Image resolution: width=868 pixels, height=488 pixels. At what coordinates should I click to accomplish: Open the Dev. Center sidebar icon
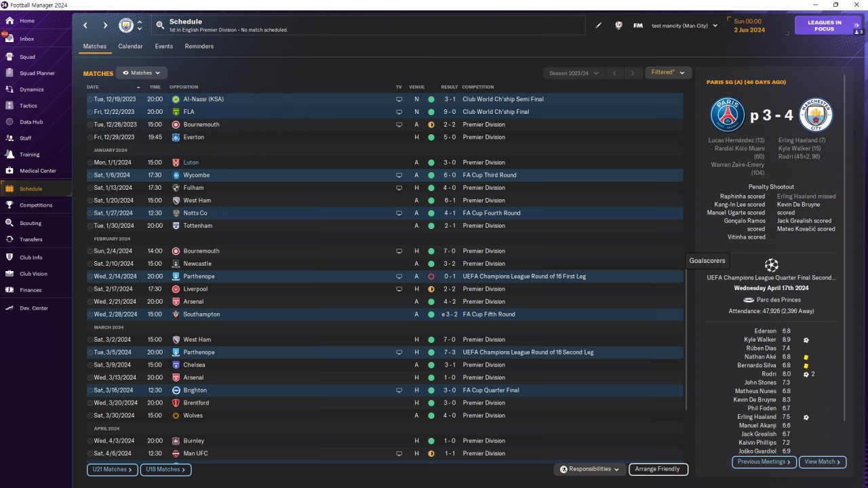pyautogui.click(x=9, y=308)
